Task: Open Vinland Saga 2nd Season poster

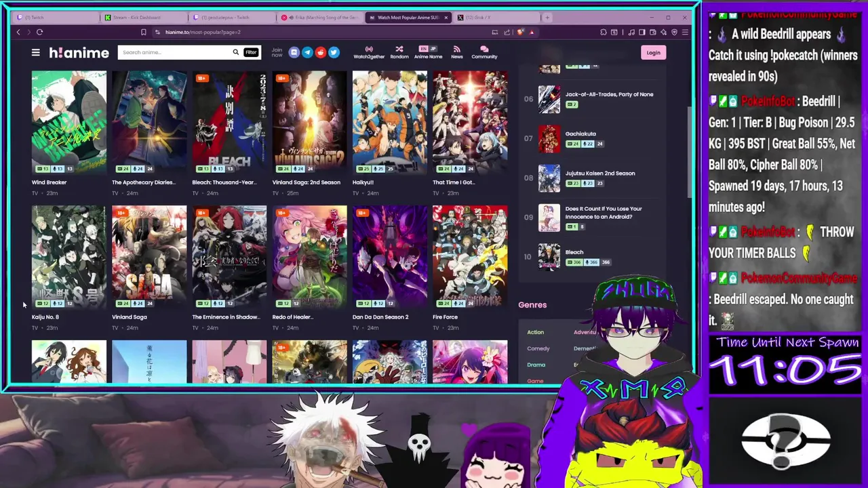Action: coord(309,122)
